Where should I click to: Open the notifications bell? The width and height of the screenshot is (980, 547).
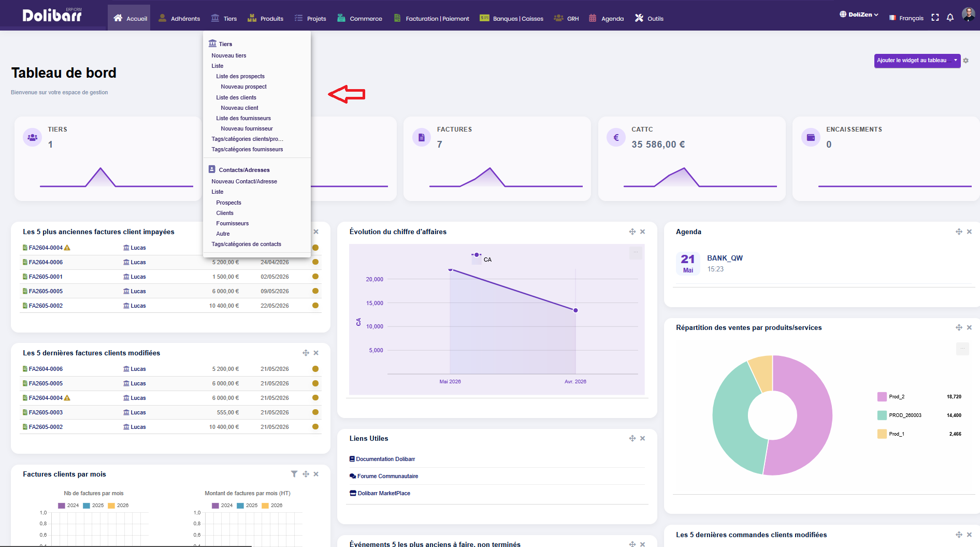coord(950,18)
